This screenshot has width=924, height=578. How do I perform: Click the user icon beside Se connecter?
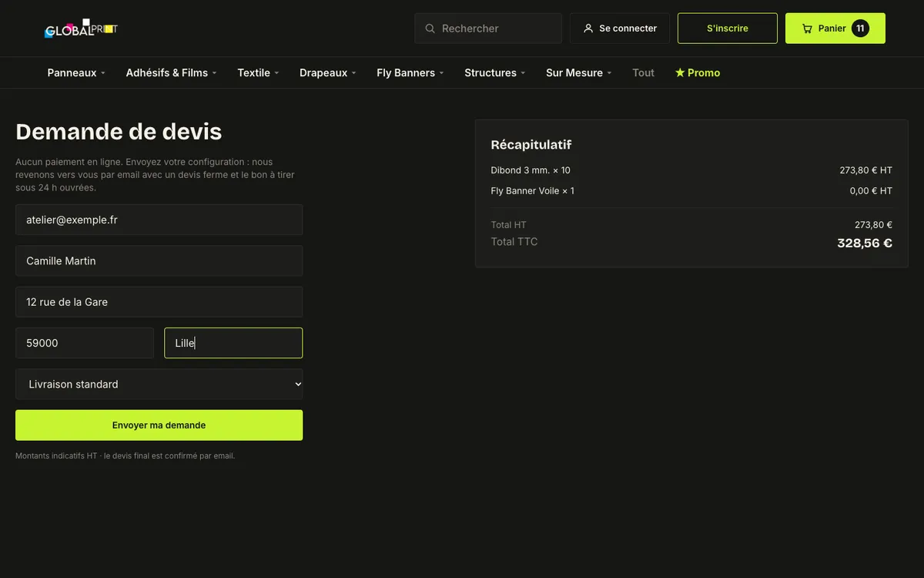point(588,29)
